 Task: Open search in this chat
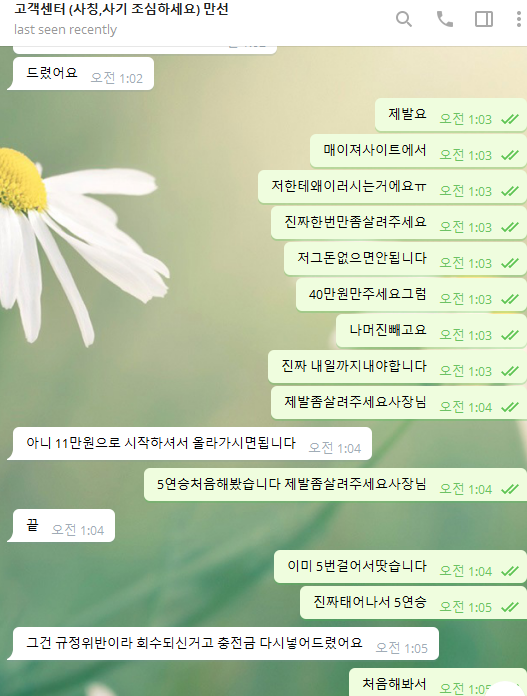point(404,19)
